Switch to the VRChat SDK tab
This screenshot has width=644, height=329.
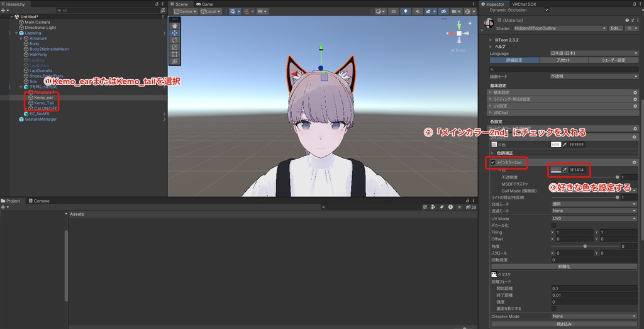pos(524,4)
